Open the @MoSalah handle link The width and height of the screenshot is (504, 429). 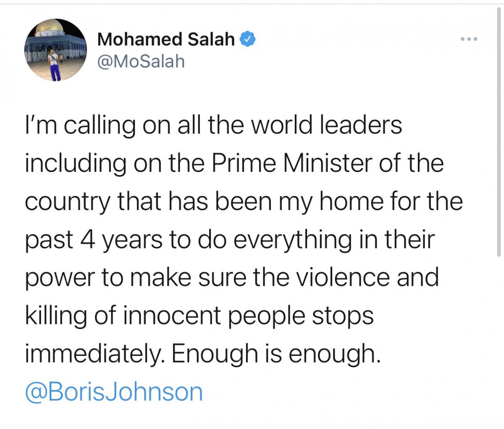pos(141,61)
